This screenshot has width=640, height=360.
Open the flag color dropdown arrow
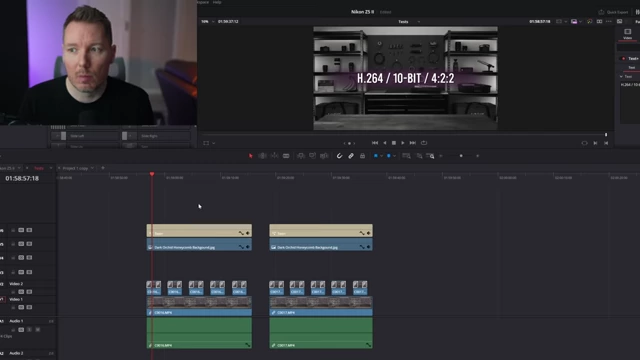382,156
